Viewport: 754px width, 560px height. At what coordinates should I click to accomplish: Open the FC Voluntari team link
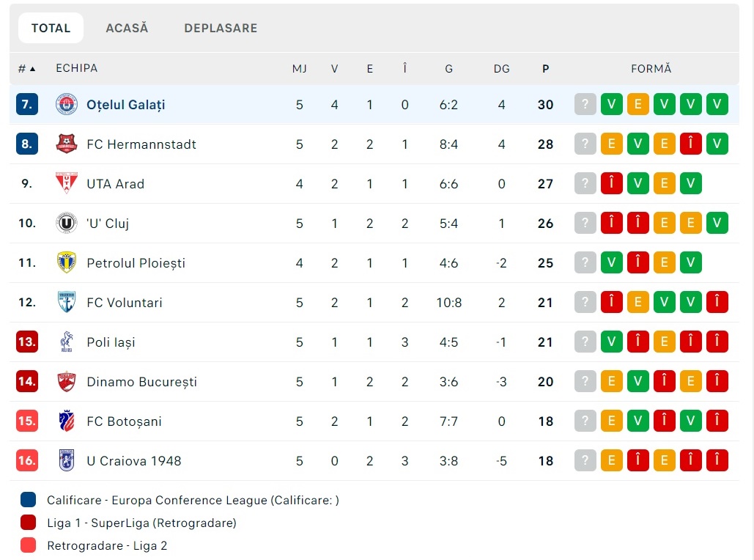pos(125,303)
